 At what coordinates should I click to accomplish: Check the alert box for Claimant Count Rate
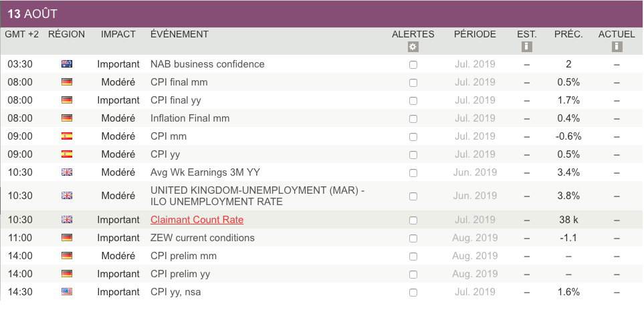coord(413,220)
